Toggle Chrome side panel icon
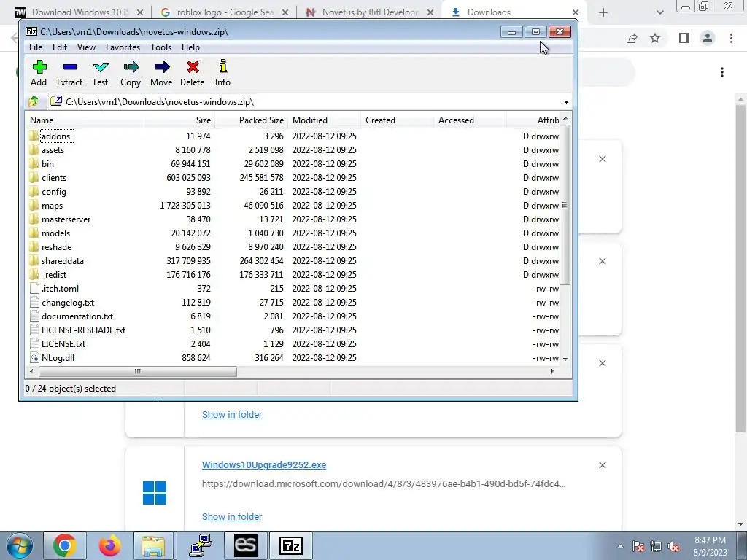 tap(684, 38)
